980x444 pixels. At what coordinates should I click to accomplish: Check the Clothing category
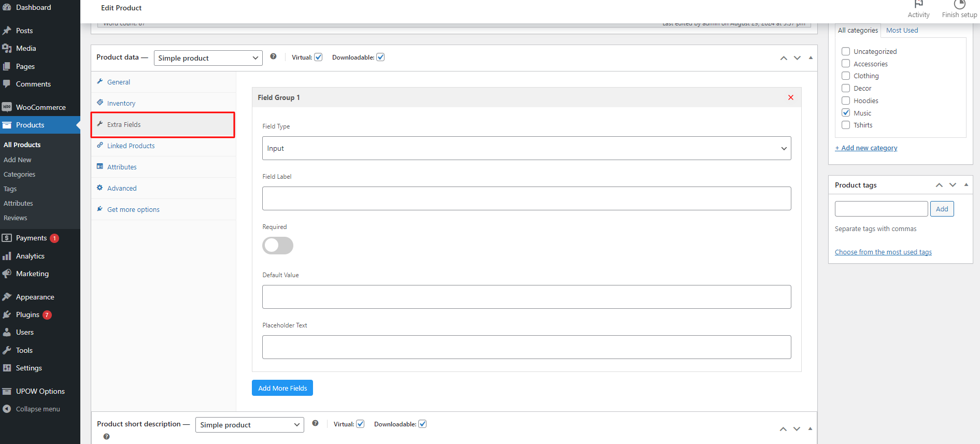[846, 76]
